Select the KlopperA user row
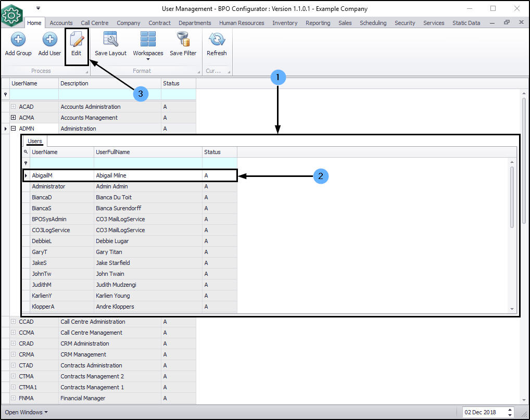 coord(130,307)
